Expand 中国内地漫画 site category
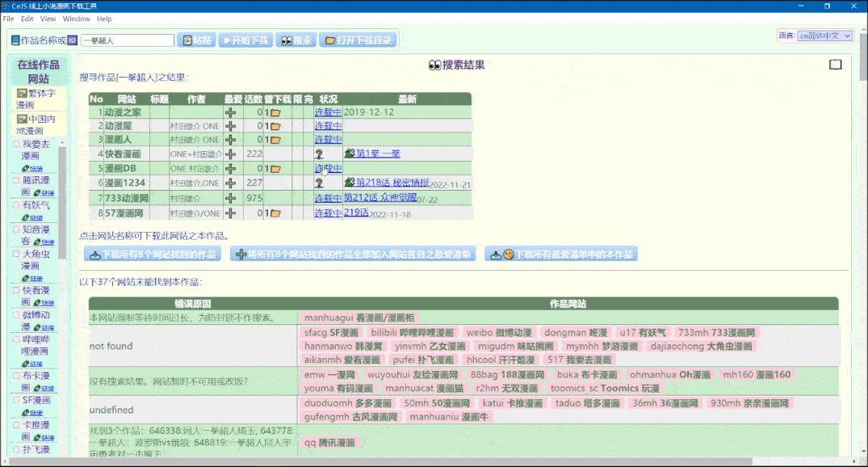Viewport: 868px width, 467px height. coord(38,124)
